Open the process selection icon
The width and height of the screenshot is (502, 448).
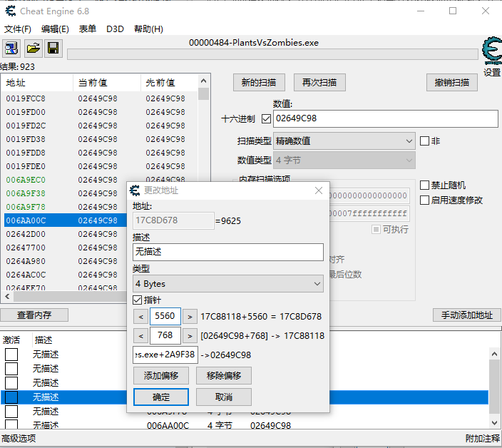point(11,49)
